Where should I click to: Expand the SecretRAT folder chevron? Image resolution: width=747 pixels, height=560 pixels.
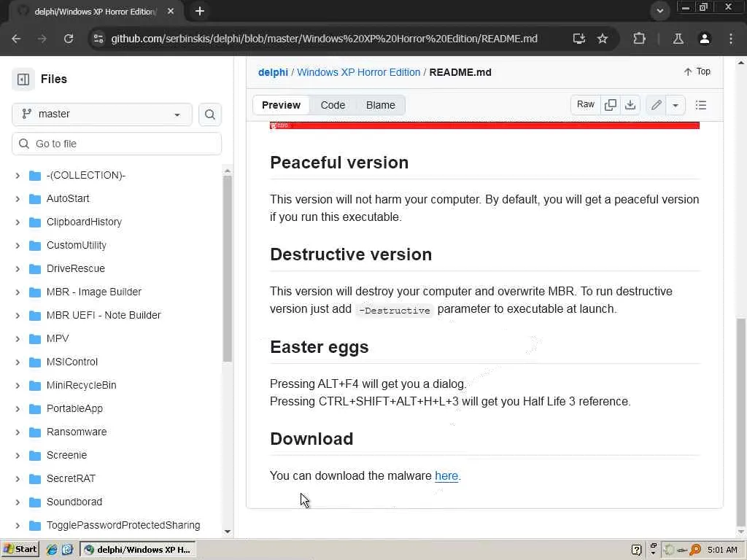coord(18,478)
